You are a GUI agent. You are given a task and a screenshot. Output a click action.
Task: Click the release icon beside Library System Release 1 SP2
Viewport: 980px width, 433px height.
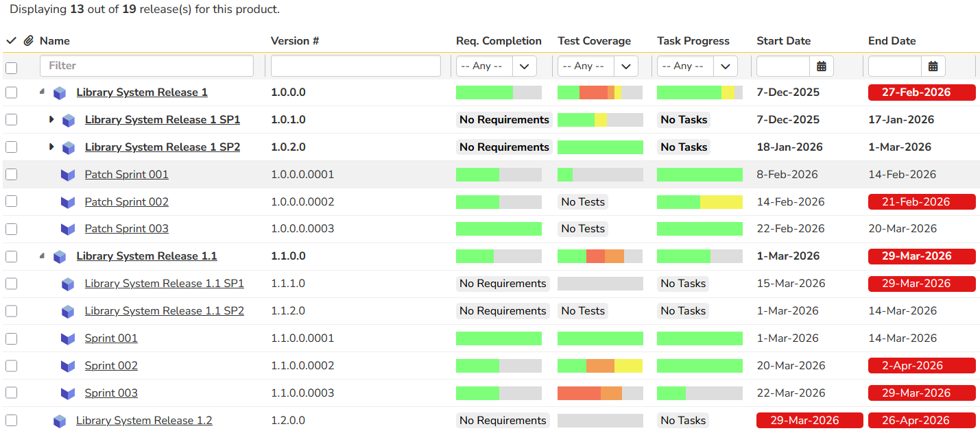tap(68, 147)
